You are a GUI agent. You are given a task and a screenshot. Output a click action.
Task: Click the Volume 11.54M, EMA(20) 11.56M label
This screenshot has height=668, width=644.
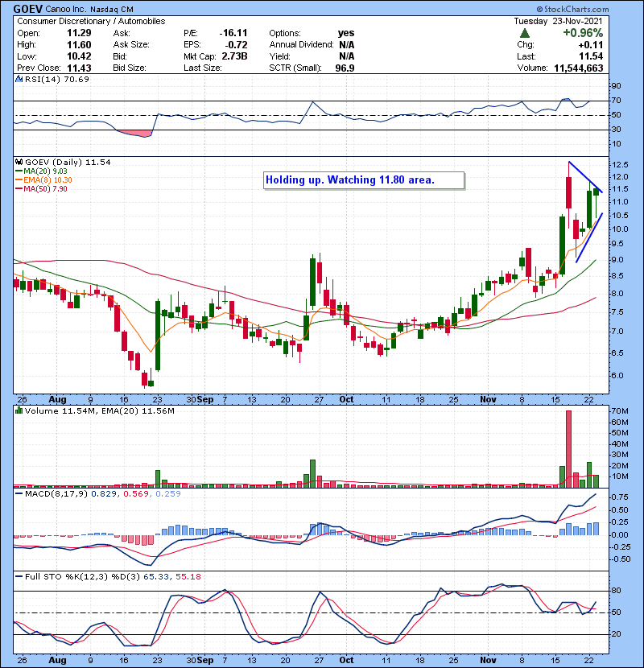tap(100, 410)
